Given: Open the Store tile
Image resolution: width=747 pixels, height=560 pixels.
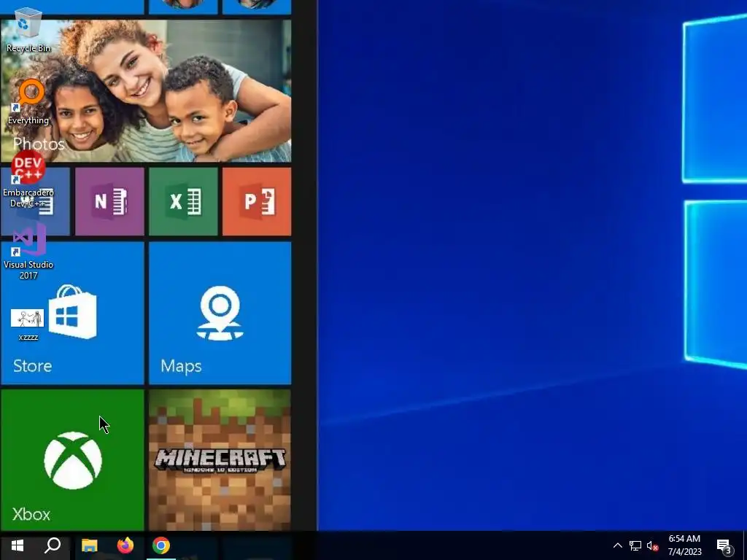Looking at the screenshot, I should (72, 313).
